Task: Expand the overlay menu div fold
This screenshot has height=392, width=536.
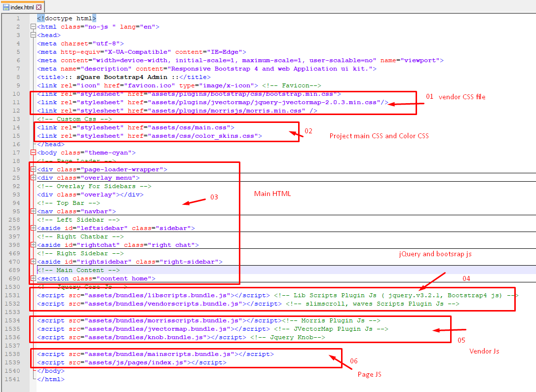Action: [x=33, y=178]
